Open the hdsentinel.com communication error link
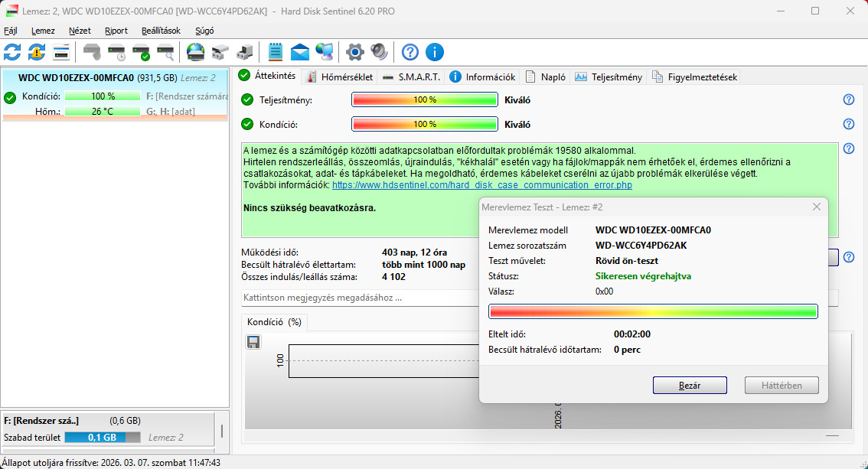 tap(481, 184)
